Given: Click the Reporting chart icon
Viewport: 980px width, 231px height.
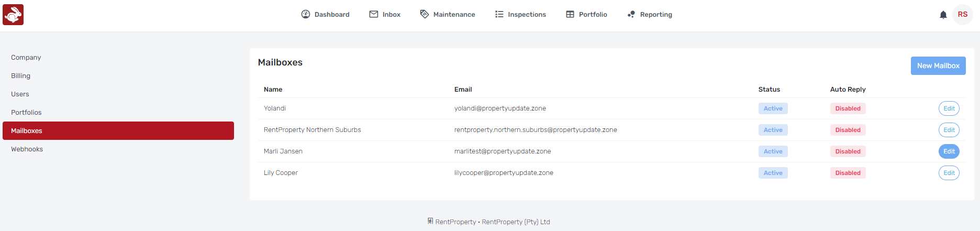Looking at the screenshot, I should [x=631, y=14].
